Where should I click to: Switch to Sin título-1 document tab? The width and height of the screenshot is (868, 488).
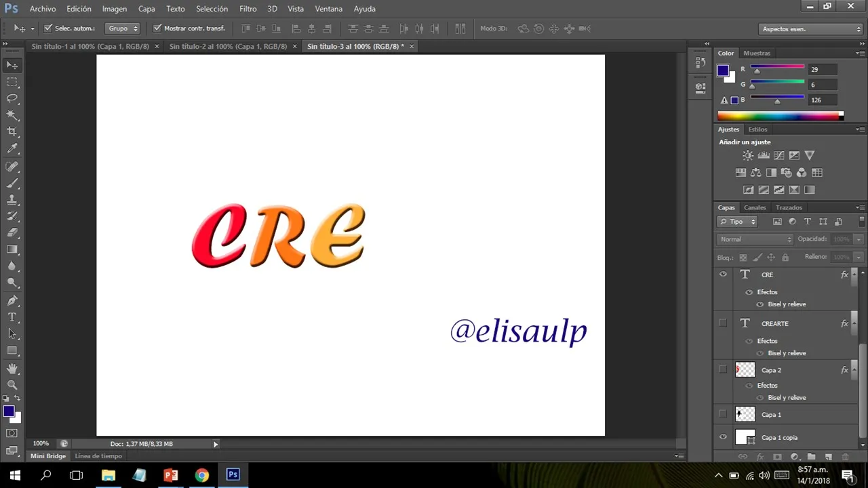(x=90, y=46)
